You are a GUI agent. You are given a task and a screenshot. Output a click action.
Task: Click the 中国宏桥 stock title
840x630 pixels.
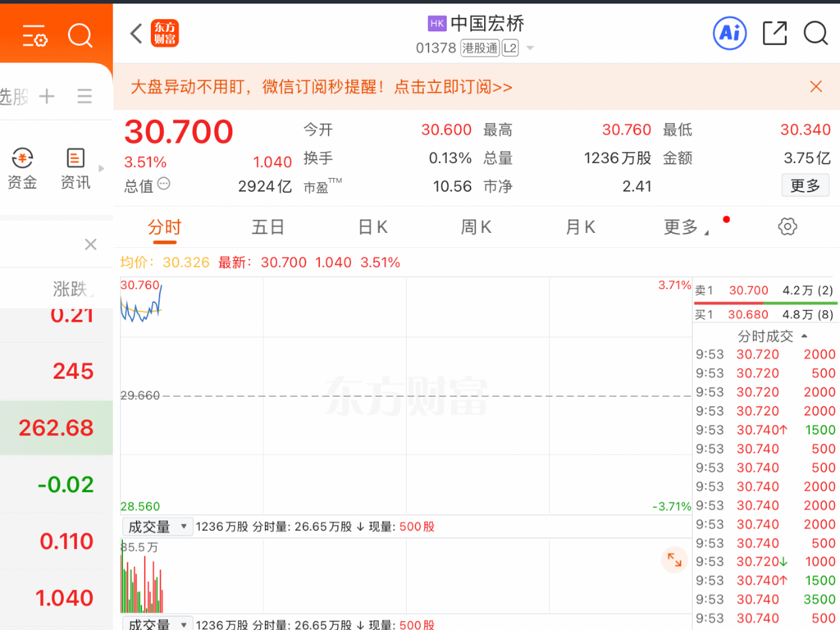487,23
